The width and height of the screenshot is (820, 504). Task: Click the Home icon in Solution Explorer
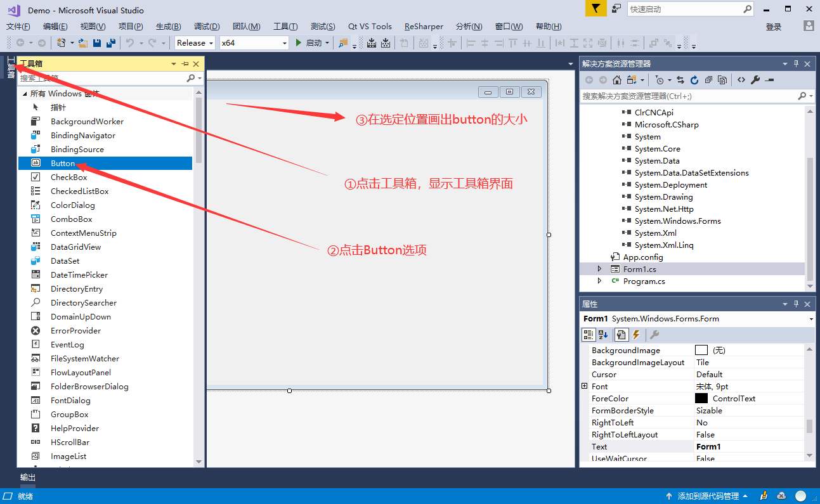coord(616,80)
